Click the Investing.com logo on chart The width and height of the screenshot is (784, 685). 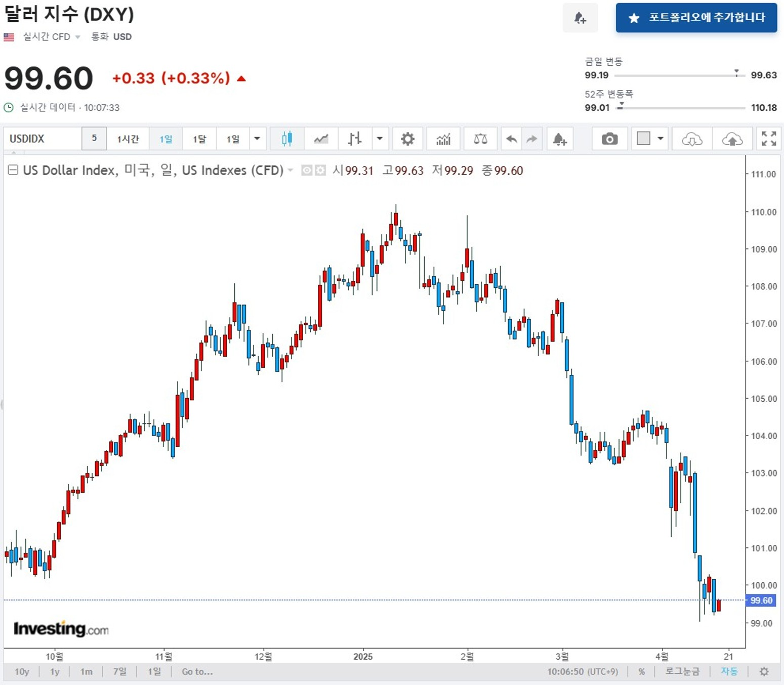(61, 628)
